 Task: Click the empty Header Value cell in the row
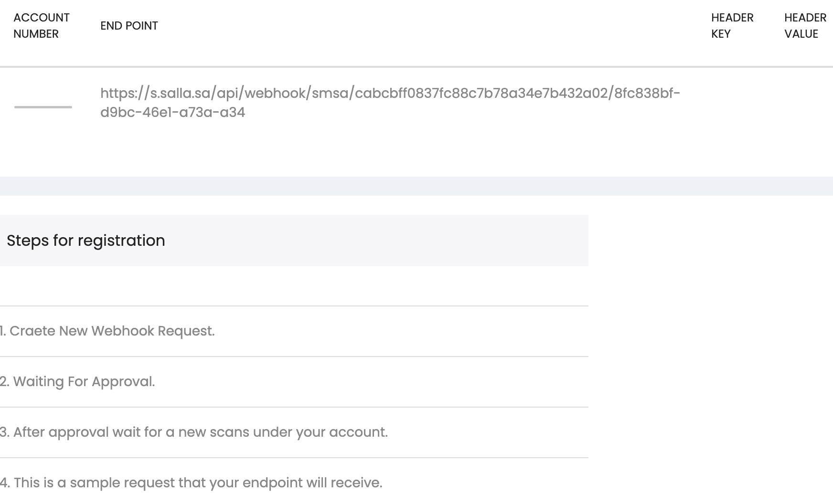[x=805, y=103]
